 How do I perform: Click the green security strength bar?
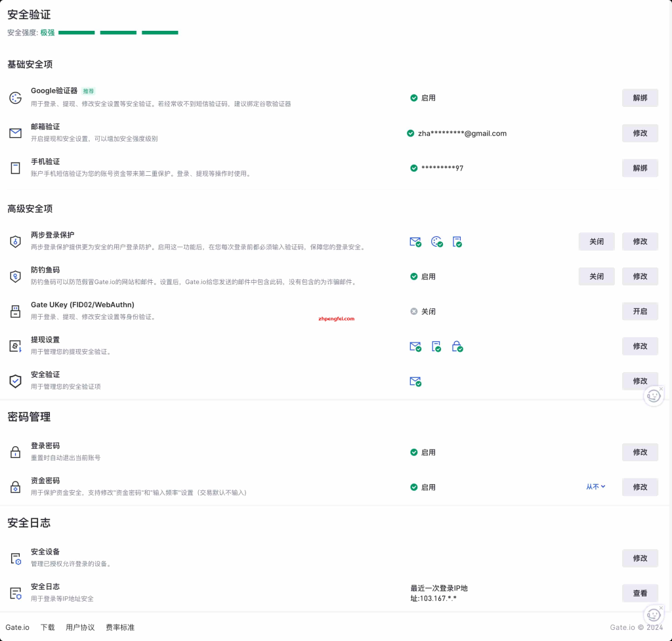(x=118, y=33)
